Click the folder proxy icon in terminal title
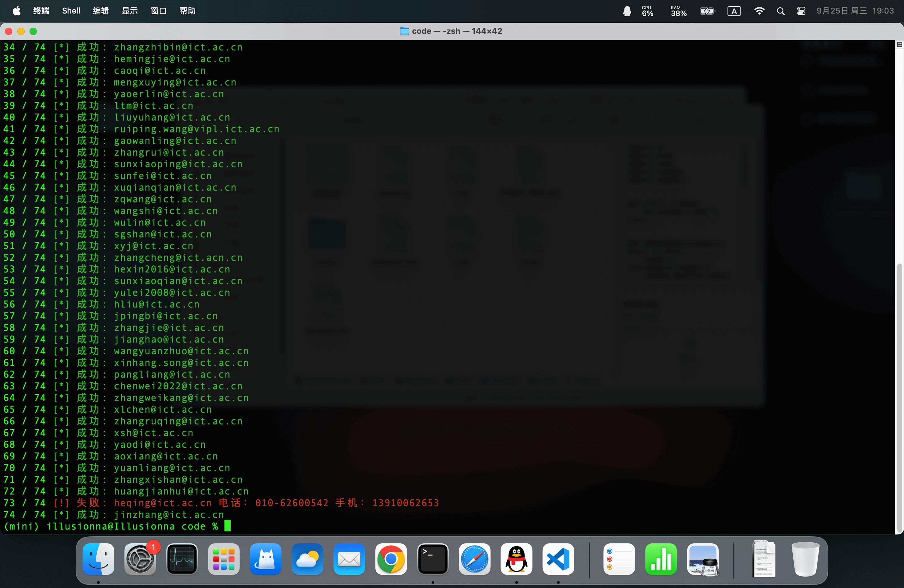The height and width of the screenshot is (588, 904). [404, 31]
